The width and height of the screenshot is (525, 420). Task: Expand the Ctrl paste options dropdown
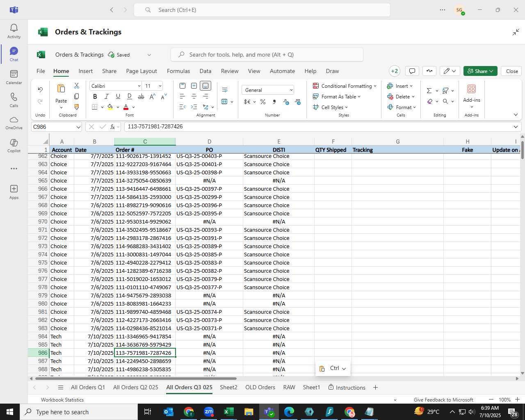(x=344, y=369)
